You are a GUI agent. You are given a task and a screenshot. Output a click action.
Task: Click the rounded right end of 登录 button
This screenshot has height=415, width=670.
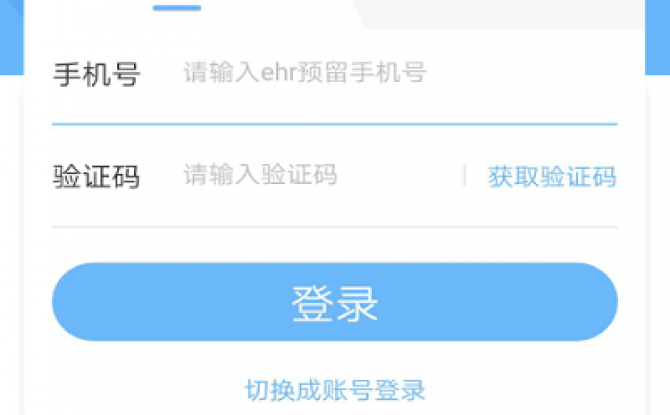click(x=595, y=302)
